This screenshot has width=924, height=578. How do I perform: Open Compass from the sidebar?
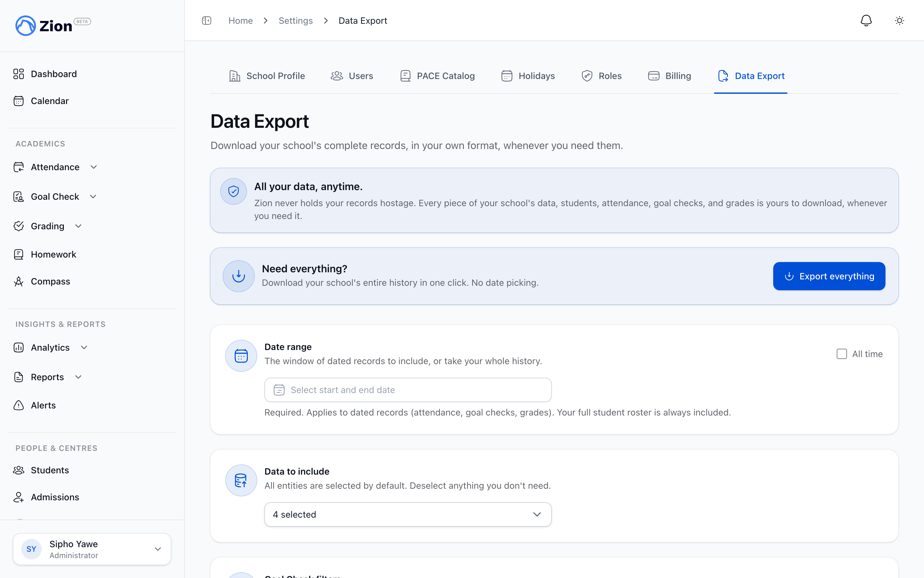tap(50, 281)
